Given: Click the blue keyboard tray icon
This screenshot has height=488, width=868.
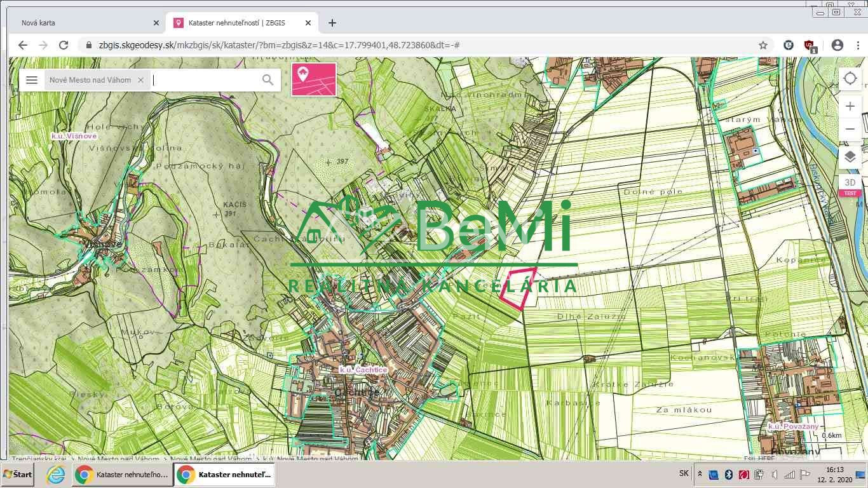Looking at the screenshot, I should pos(714,474).
